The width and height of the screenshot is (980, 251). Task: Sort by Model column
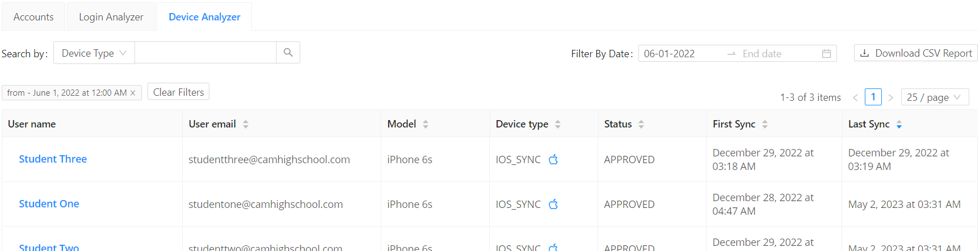click(x=426, y=124)
